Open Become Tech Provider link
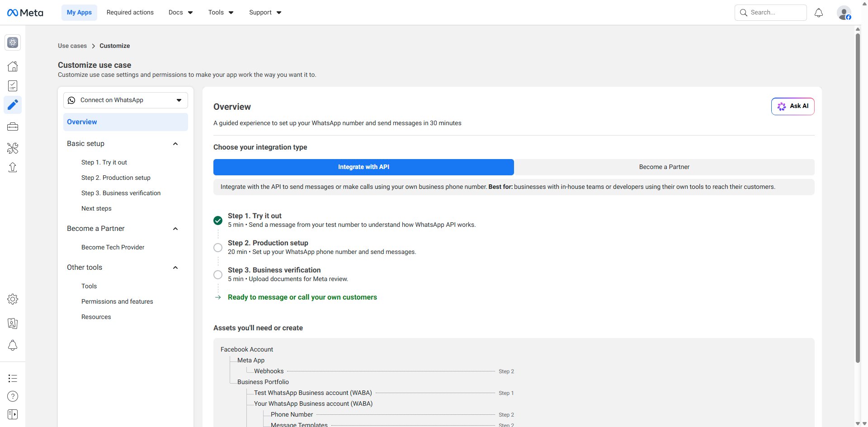Viewport: 868px width, 427px height. click(113, 248)
